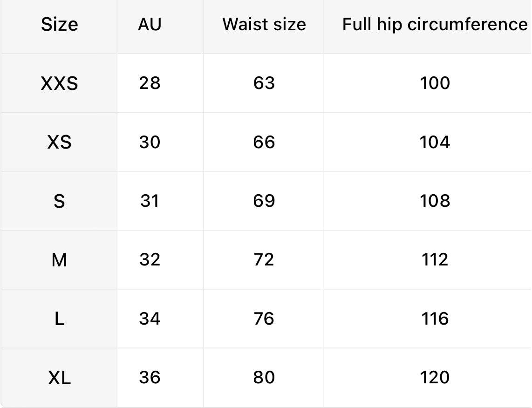
Task: Click the Size column header
Action: tap(59, 24)
